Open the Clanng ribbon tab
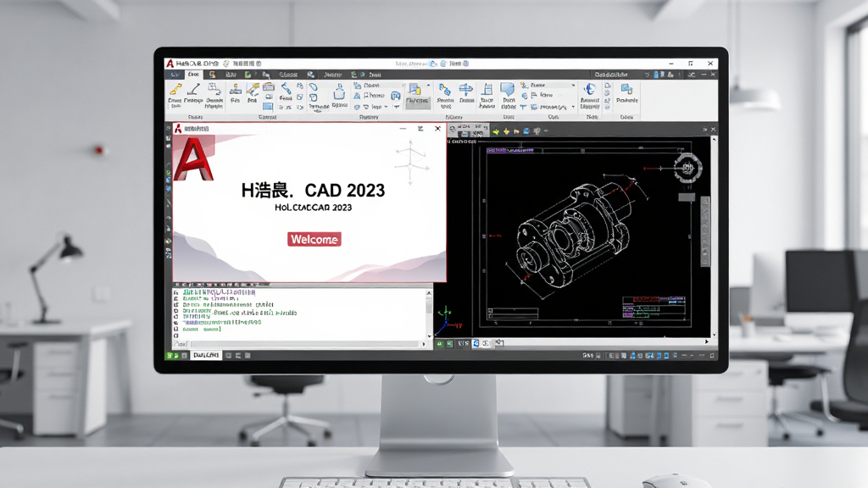 pos(288,75)
